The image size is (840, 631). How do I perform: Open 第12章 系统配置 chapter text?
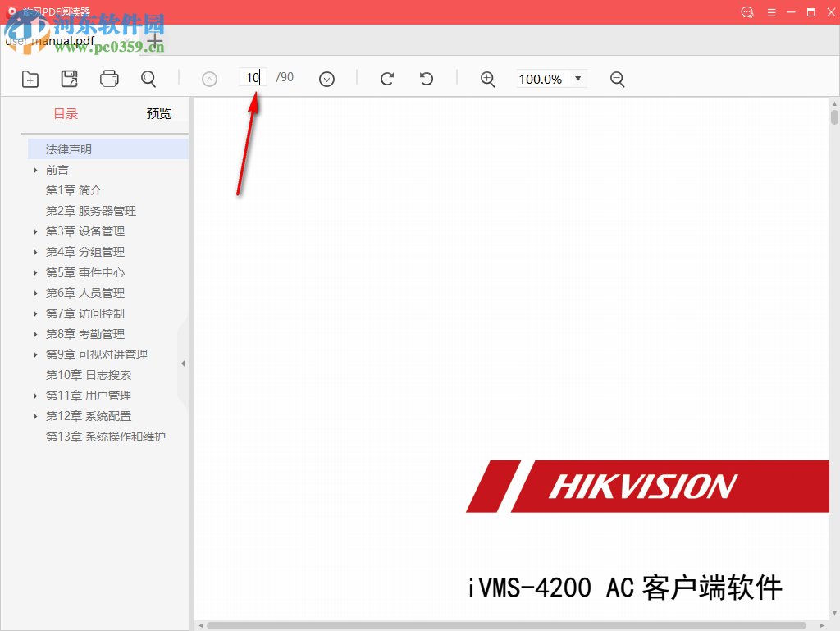(89, 416)
